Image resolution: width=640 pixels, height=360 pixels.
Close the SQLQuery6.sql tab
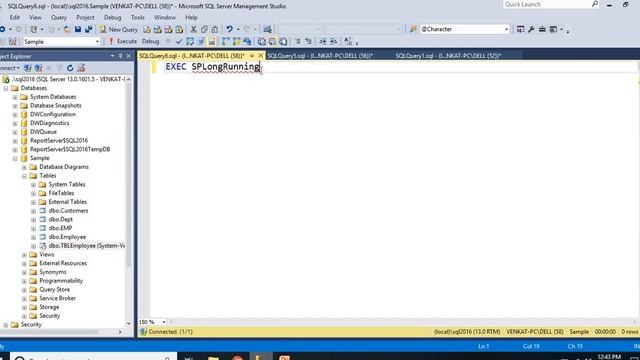click(260, 56)
